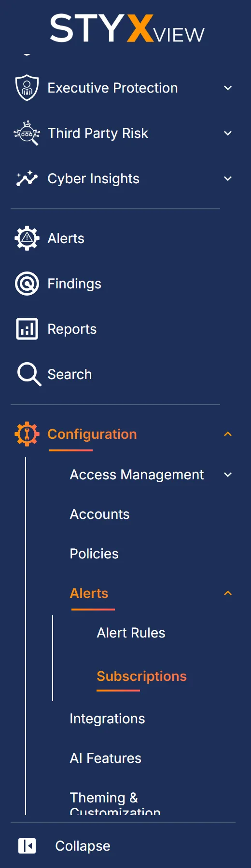Click the StyxView logo
Image resolution: width=251 pixels, height=868 pixels.
click(x=127, y=28)
